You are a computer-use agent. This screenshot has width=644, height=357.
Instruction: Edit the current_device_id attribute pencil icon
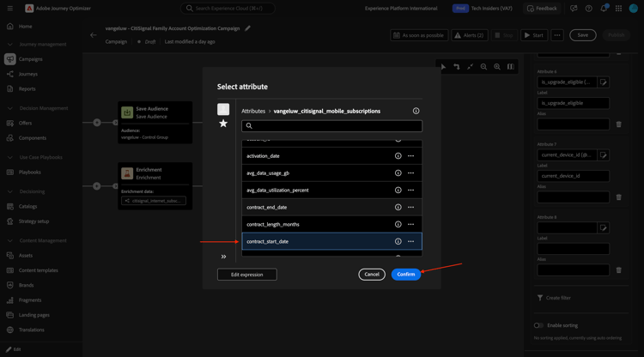(604, 155)
